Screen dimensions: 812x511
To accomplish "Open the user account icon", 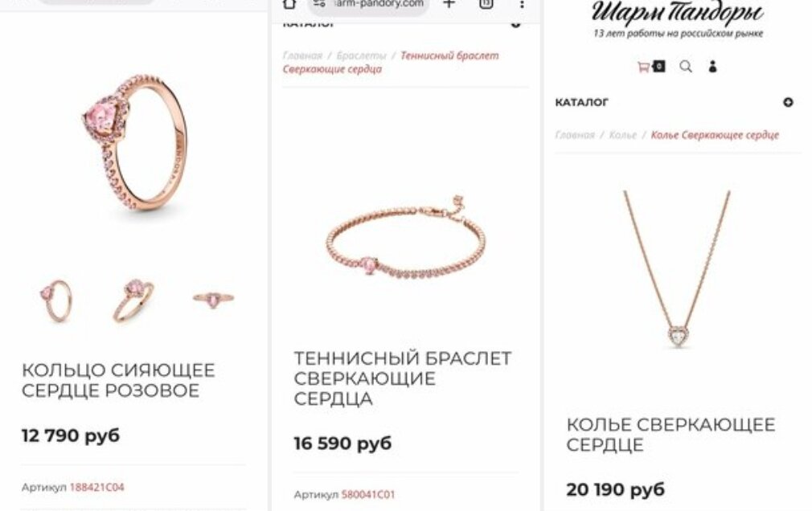I will coord(712,67).
